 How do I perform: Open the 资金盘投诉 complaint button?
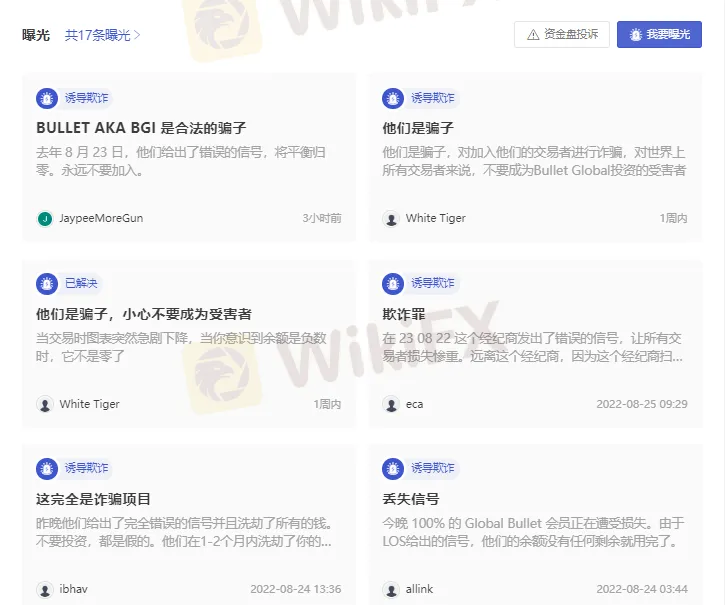[562, 34]
